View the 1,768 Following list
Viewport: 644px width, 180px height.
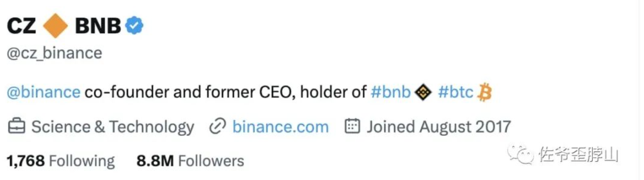pos(61,161)
